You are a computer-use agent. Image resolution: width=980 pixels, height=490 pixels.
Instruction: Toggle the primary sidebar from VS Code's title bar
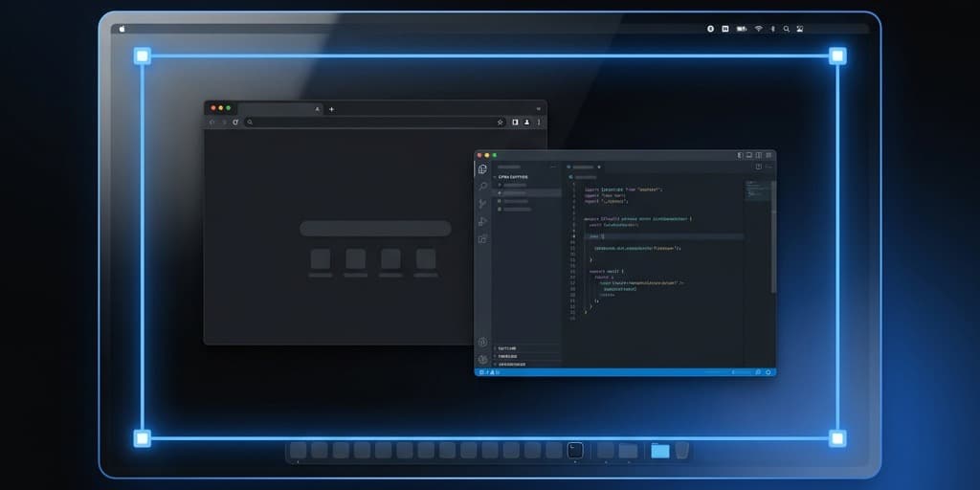point(740,155)
